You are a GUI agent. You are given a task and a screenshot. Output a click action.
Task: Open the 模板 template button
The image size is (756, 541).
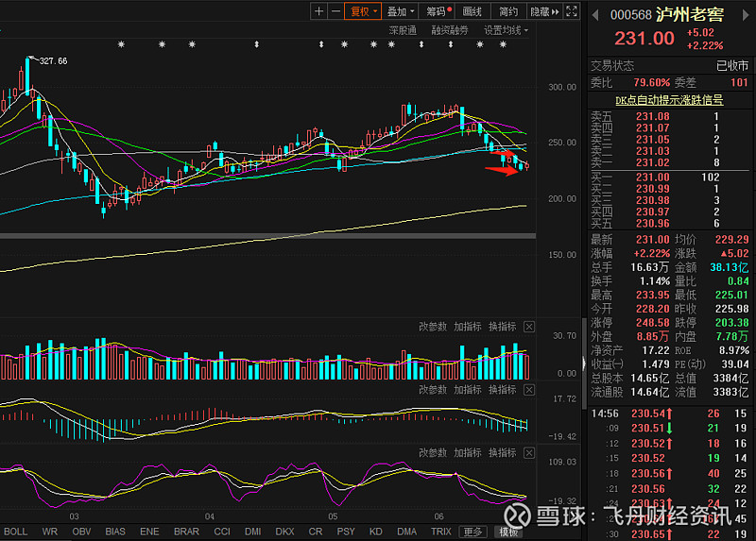(x=508, y=532)
